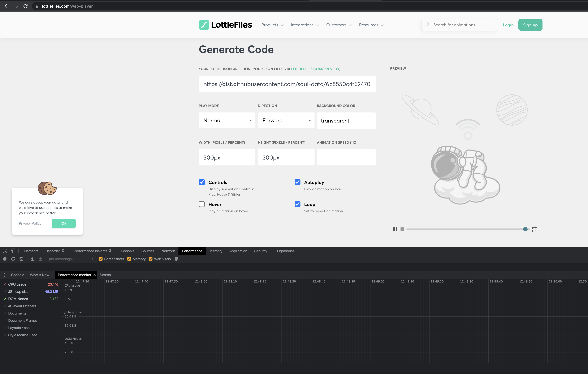Delete recordings using the trash icon
Image resolution: width=588 pixels, height=374 pixels.
[x=176, y=259]
